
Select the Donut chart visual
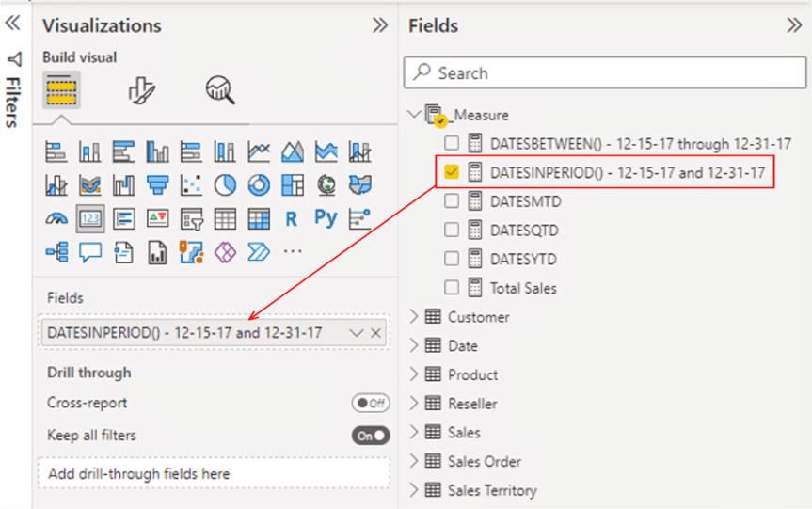(x=258, y=185)
